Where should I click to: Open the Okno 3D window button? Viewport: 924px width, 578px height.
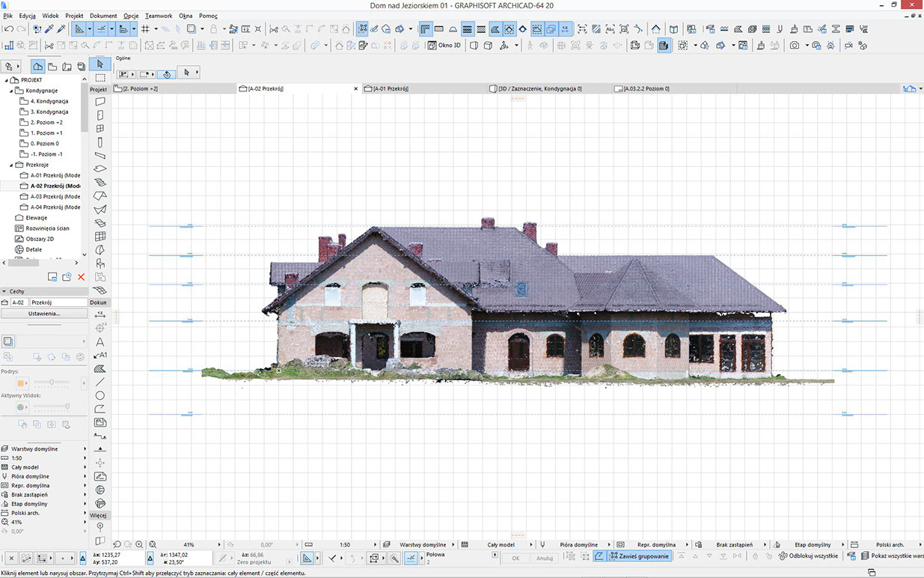click(x=444, y=46)
